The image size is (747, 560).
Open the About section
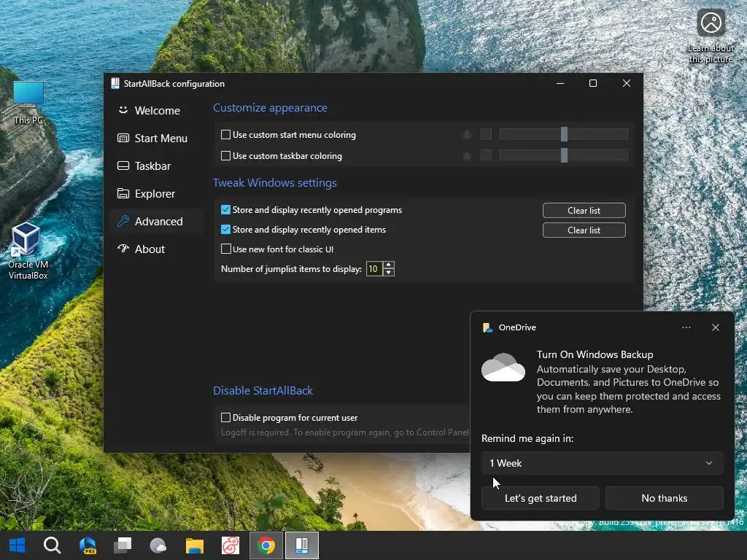point(158,249)
